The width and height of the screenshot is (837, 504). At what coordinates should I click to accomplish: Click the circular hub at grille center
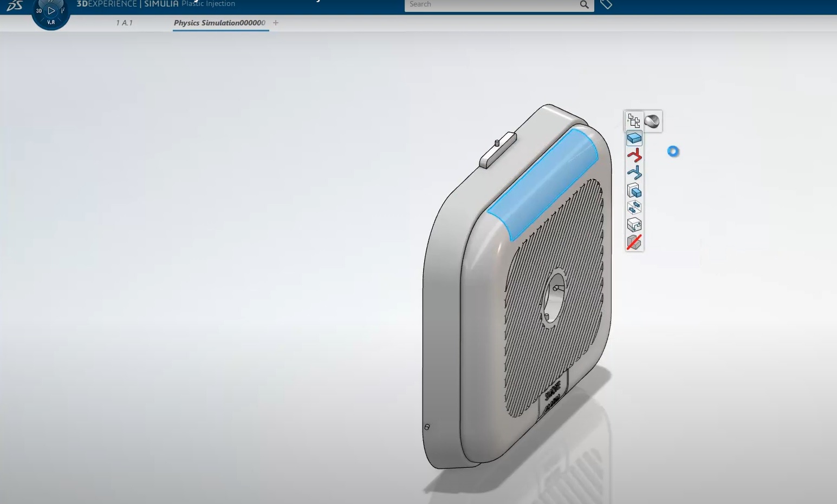pos(555,298)
